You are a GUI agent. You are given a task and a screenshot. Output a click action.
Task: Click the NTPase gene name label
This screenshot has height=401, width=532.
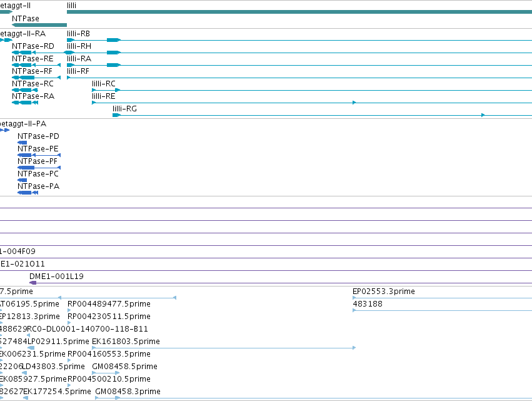[x=26, y=19]
